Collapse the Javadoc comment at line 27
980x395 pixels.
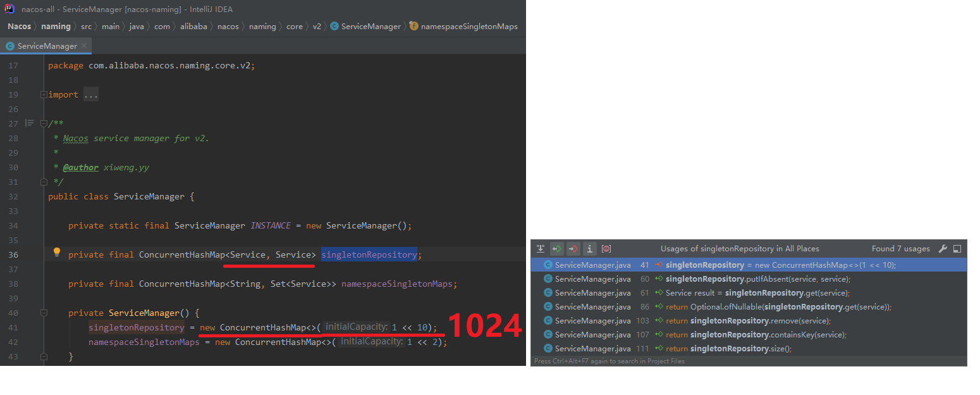pyautogui.click(x=44, y=123)
